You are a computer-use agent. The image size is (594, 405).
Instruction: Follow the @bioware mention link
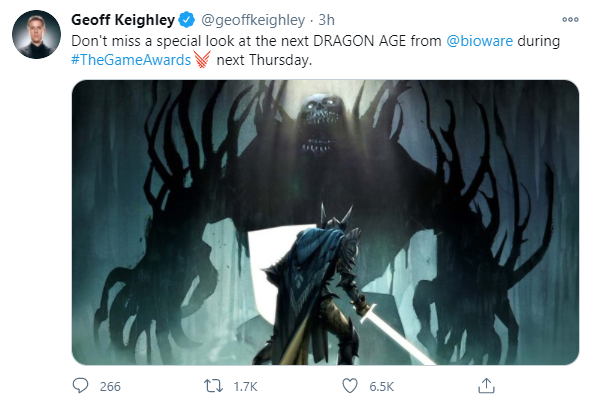tap(480, 41)
